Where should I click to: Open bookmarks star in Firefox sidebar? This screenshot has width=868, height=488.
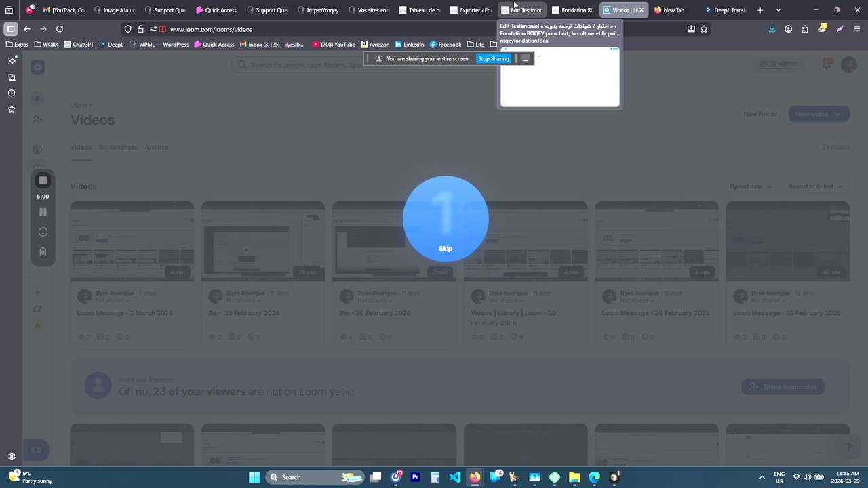12,109
